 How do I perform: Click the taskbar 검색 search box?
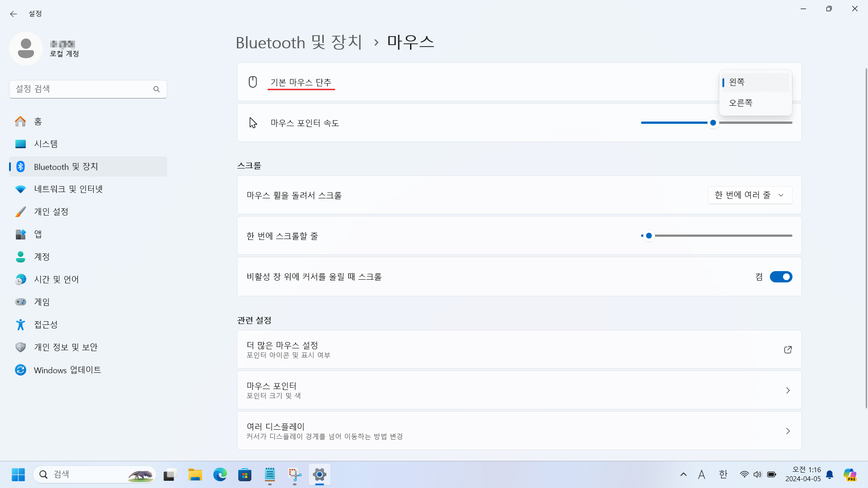pyautogui.click(x=94, y=474)
